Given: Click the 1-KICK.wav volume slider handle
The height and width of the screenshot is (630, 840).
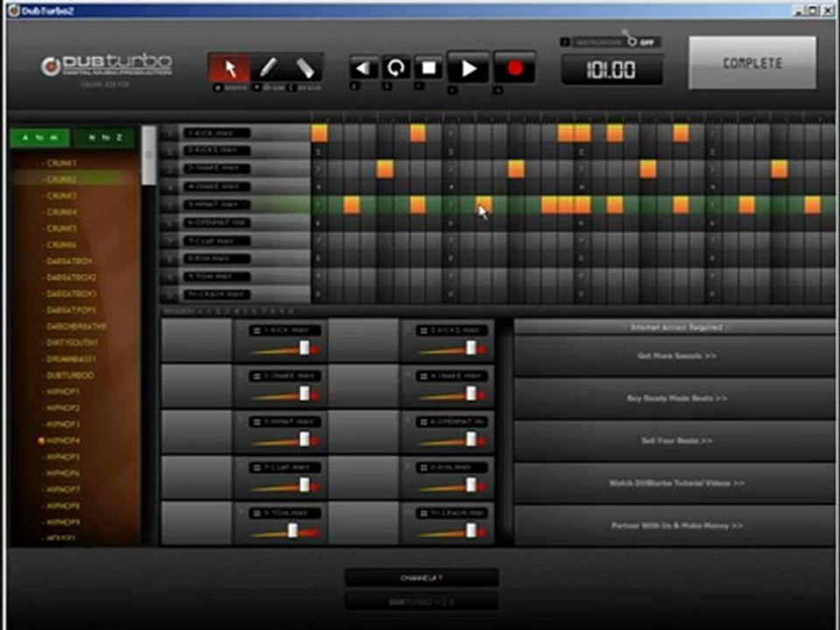Looking at the screenshot, I should pyautogui.click(x=304, y=348).
